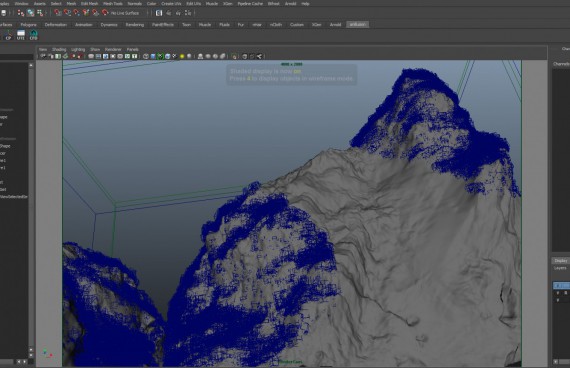
Task: Select by component type mode icon
Action: click(40, 13)
